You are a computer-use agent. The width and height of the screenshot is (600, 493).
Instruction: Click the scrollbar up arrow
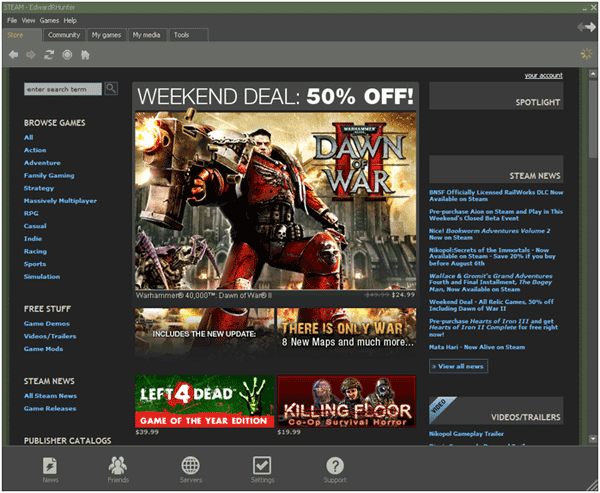(x=593, y=73)
